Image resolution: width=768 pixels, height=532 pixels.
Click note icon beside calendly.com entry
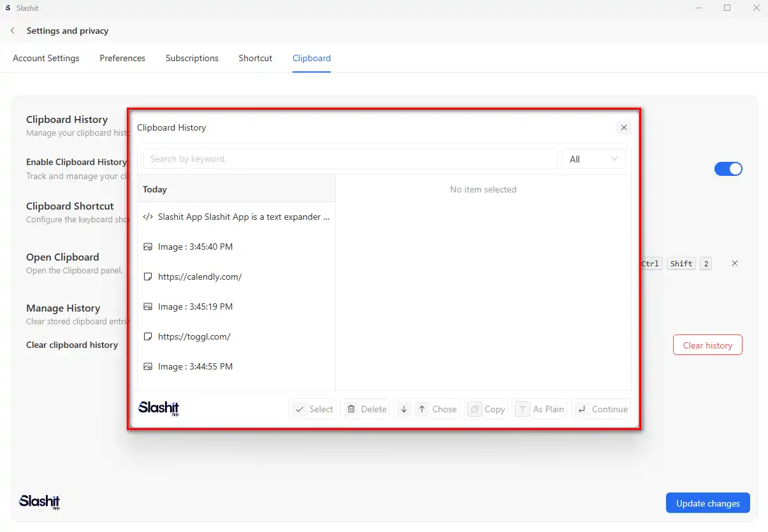coord(148,277)
